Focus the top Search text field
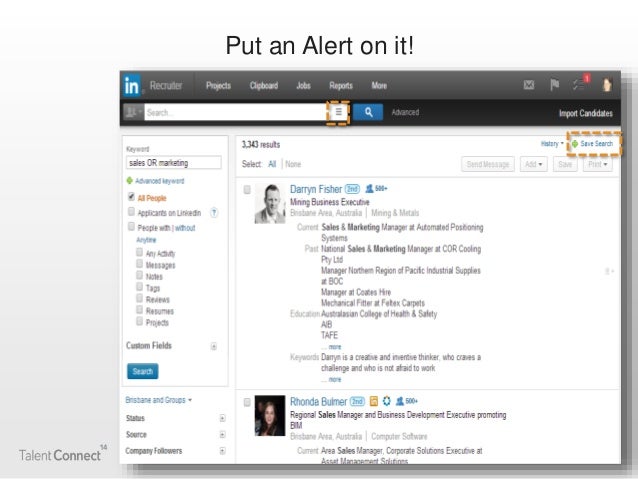This screenshot has height=479, width=638. pyautogui.click(x=235, y=112)
